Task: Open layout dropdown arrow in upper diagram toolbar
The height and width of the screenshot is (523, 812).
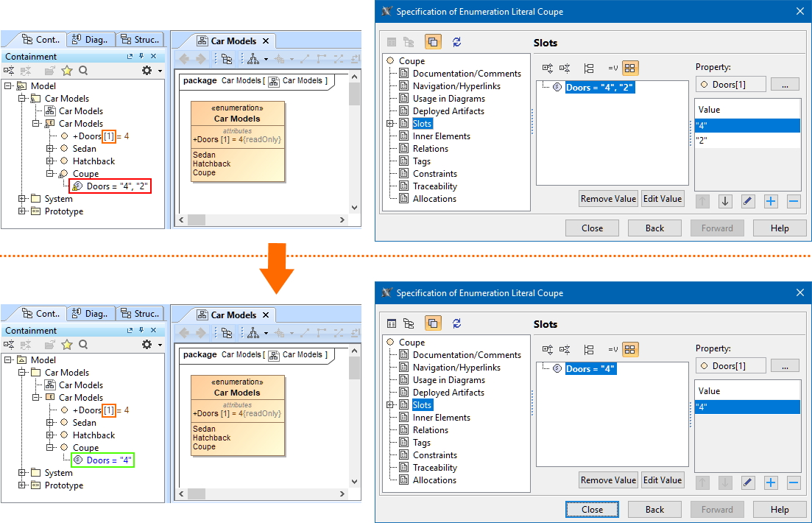Action: pyautogui.click(x=266, y=59)
